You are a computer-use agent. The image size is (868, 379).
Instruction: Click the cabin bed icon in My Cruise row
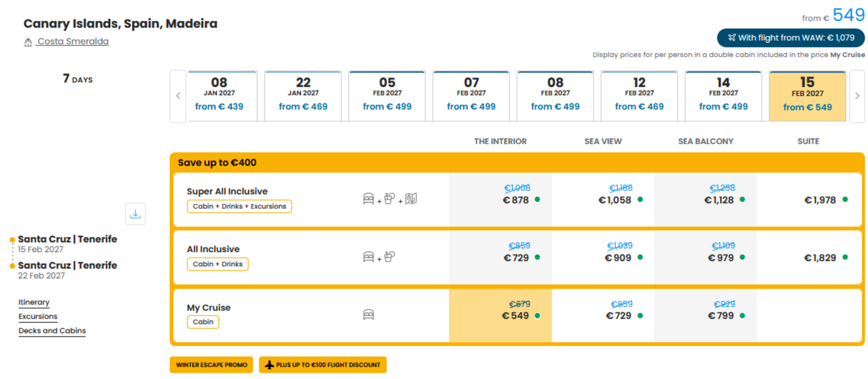tap(368, 315)
